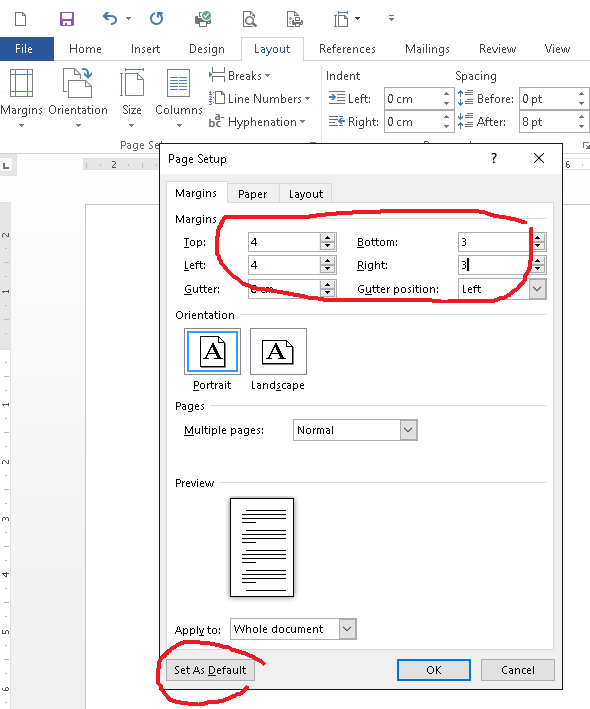Screen dimensions: 590x709
Task: Switch to the Review ribbon tab
Action: (x=497, y=49)
